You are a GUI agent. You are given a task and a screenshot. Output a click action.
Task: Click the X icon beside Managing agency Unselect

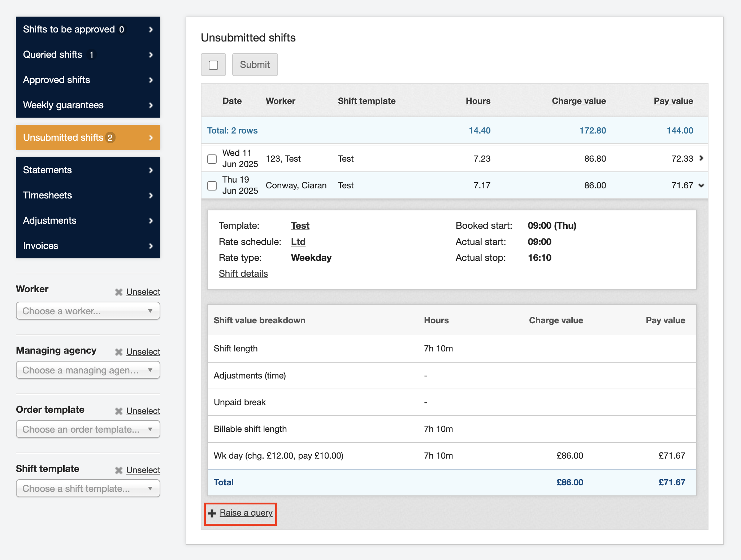(118, 352)
